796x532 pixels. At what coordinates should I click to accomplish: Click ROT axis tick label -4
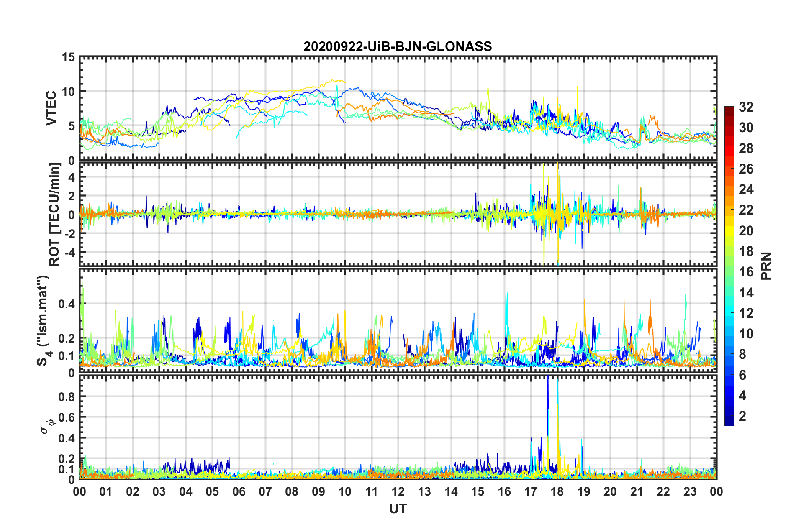(69, 253)
